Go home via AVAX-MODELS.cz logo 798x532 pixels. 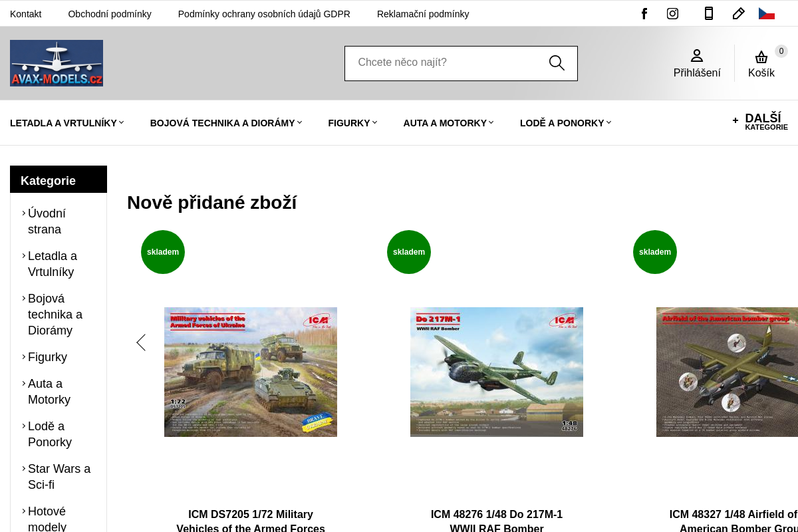click(57, 63)
